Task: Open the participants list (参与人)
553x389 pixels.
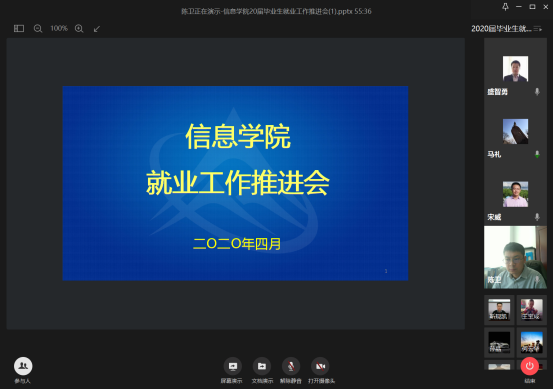Action: point(23,366)
